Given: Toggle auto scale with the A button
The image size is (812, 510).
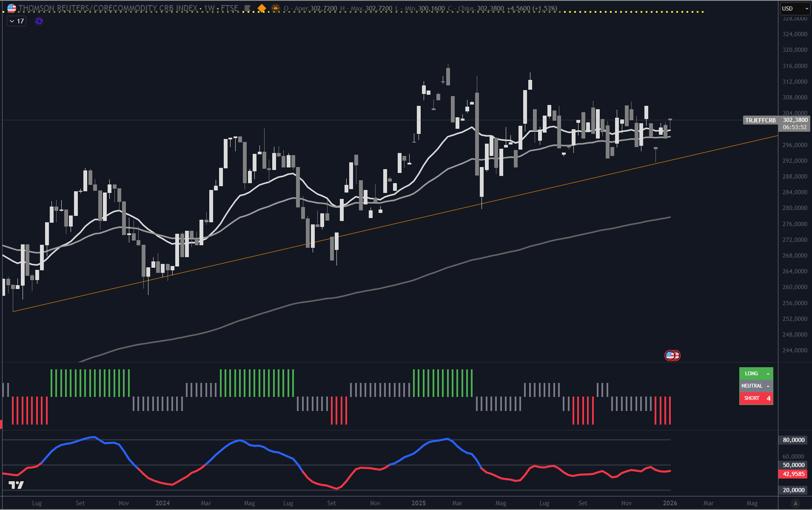Looking at the screenshot, I should 795,503.
